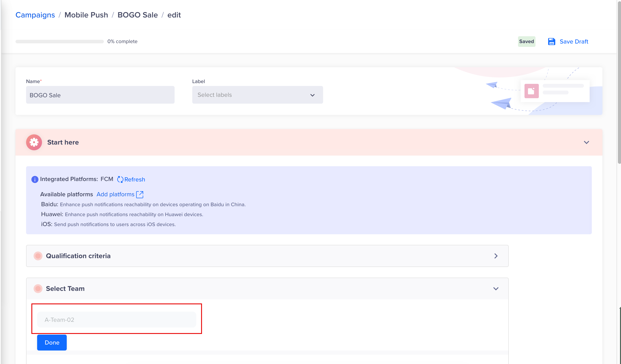This screenshot has width=621, height=364.
Task: Click the completion progress bar
Action: [59, 41]
